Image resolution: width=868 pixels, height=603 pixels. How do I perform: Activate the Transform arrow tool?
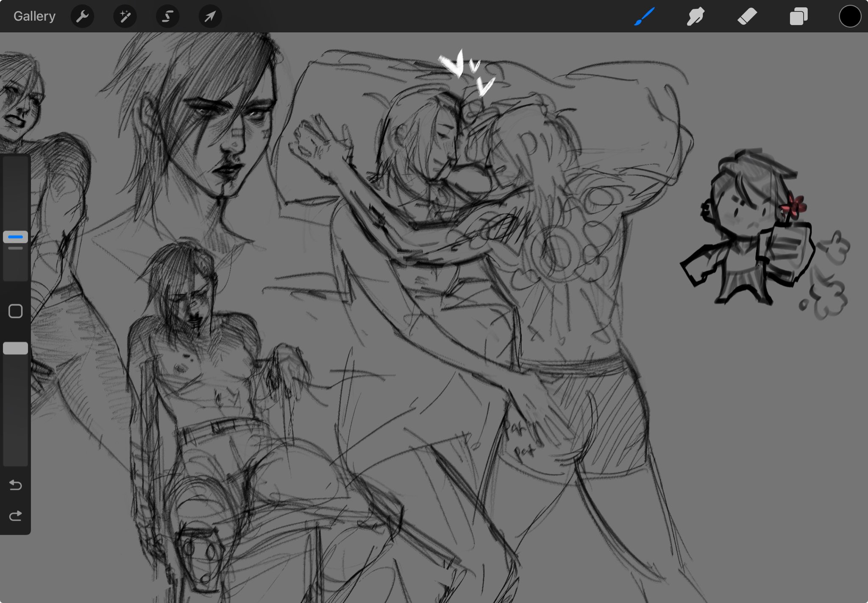(x=210, y=17)
